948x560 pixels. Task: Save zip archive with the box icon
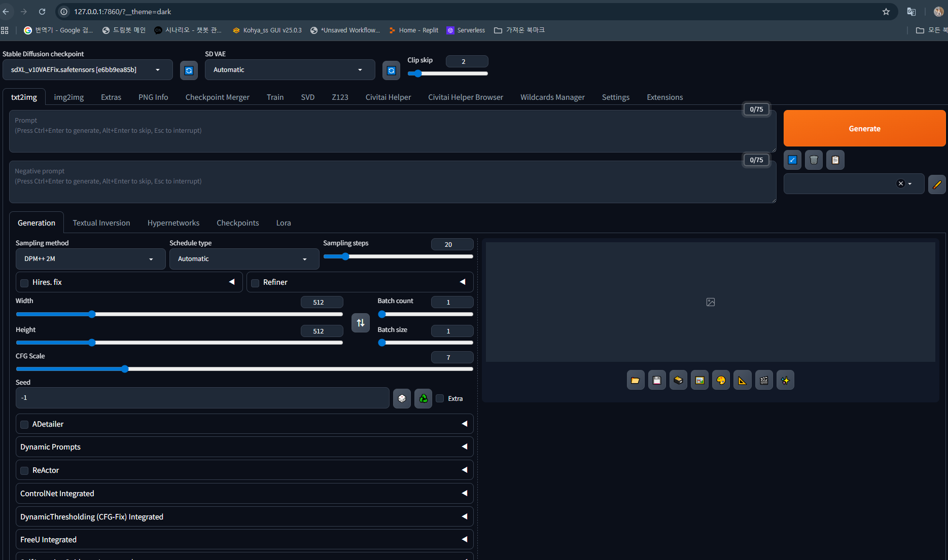point(678,380)
